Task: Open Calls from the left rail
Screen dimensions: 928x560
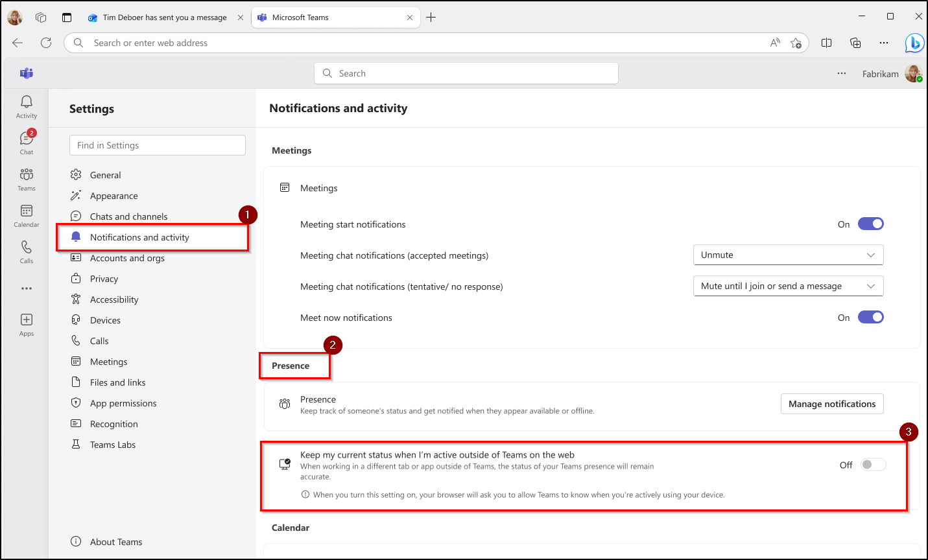Action: [x=27, y=251]
